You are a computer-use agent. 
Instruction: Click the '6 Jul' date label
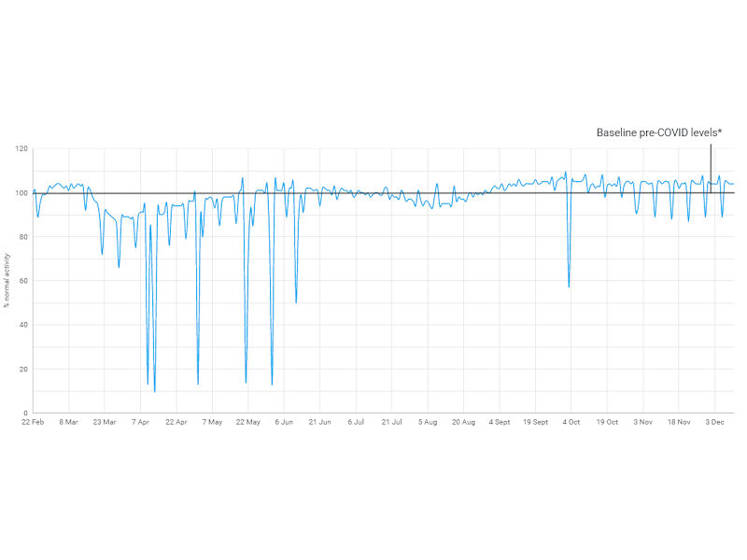click(x=356, y=422)
